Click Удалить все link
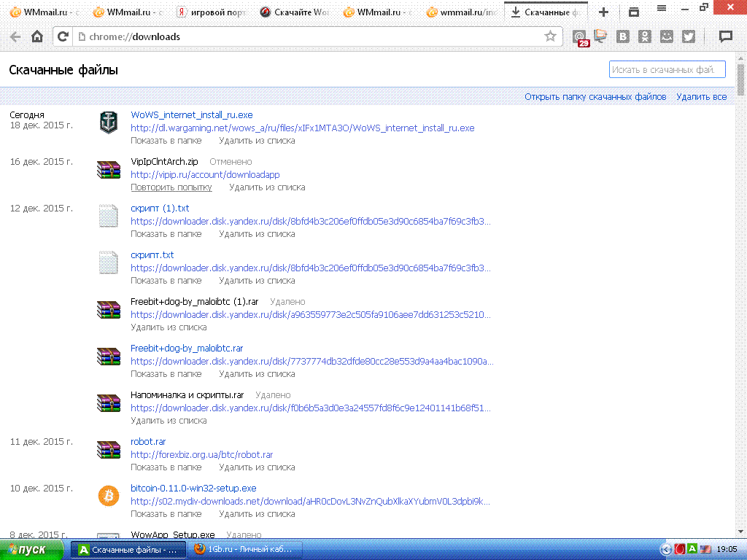 pos(701,97)
